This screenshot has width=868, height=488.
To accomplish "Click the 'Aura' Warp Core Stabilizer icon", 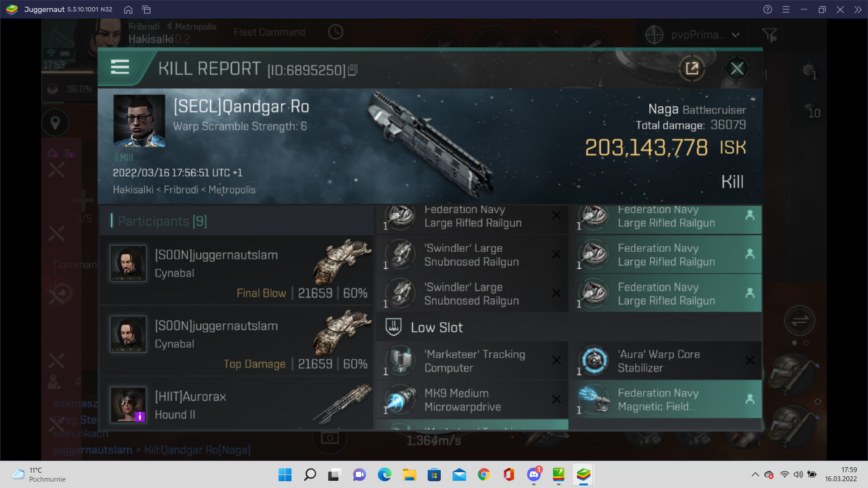I will click(x=594, y=361).
